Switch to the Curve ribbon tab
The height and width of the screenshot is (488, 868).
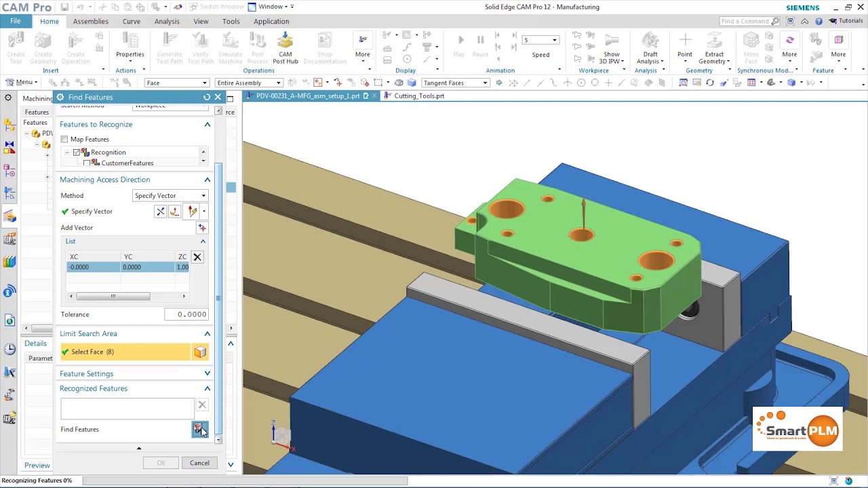(132, 21)
